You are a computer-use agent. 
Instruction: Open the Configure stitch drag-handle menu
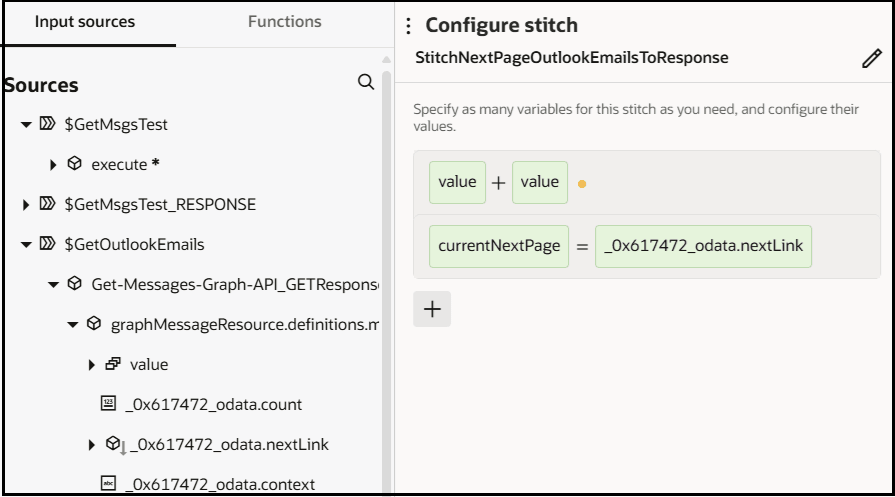pyautogui.click(x=409, y=25)
